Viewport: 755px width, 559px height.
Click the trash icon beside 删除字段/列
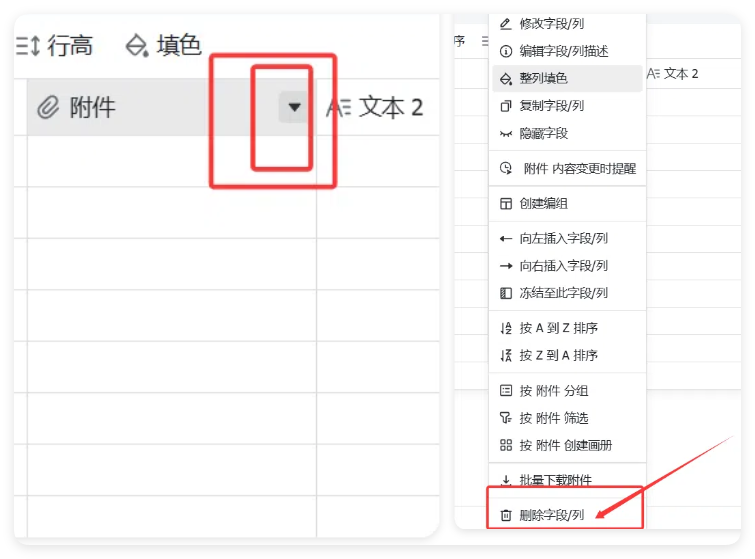click(x=506, y=515)
